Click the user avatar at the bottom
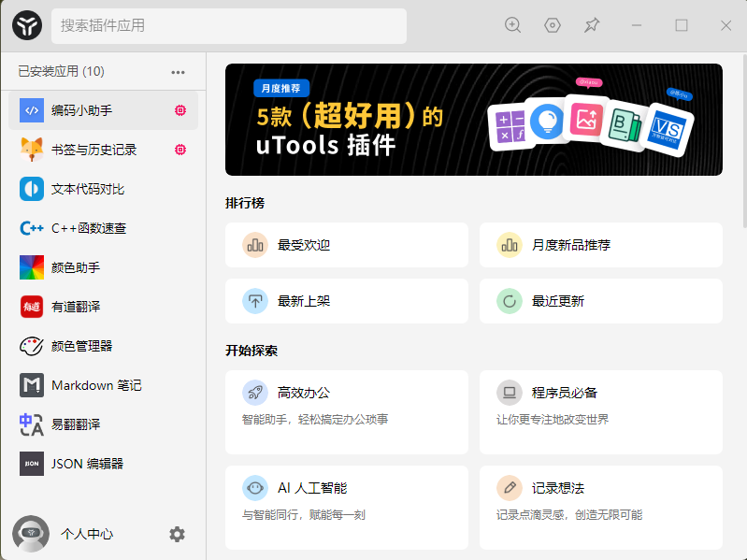The image size is (747, 560). pos(31,533)
